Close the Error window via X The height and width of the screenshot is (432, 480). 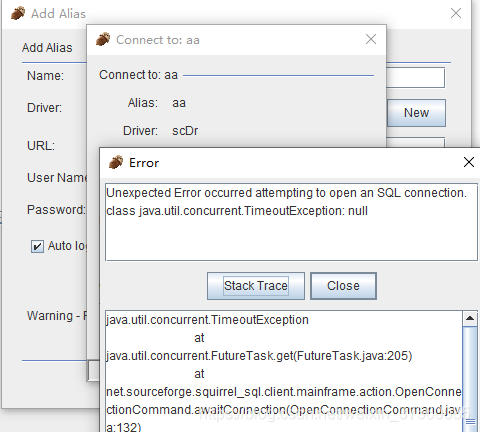pyautogui.click(x=469, y=162)
